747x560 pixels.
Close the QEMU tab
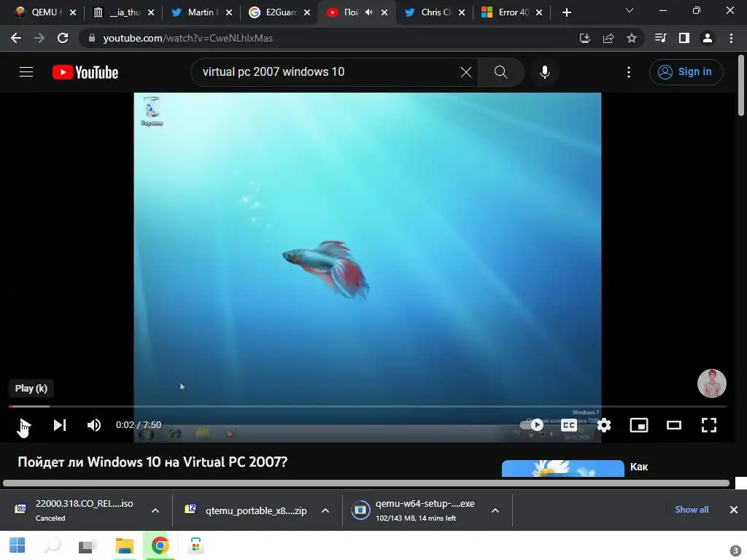(73, 12)
